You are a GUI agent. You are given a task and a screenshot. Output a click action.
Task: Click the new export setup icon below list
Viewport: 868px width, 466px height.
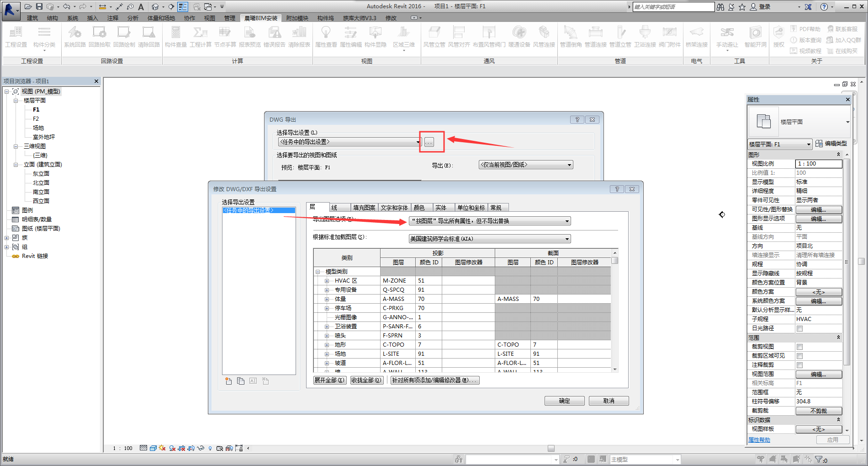point(228,381)
